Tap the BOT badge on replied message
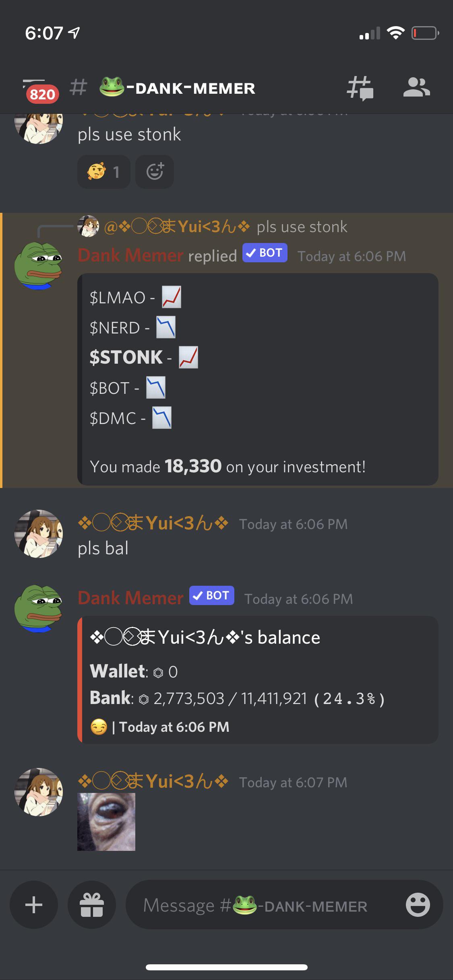 pos(265,253)
